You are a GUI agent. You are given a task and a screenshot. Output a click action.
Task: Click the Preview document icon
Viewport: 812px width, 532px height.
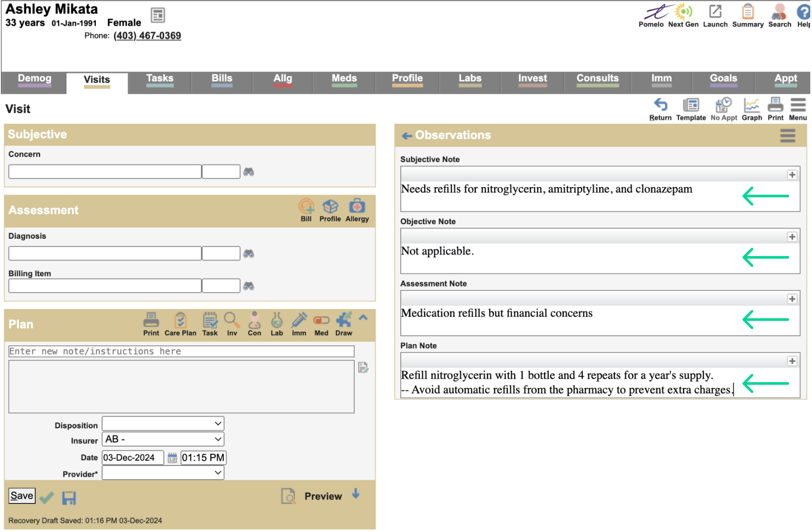click(288, 496)
